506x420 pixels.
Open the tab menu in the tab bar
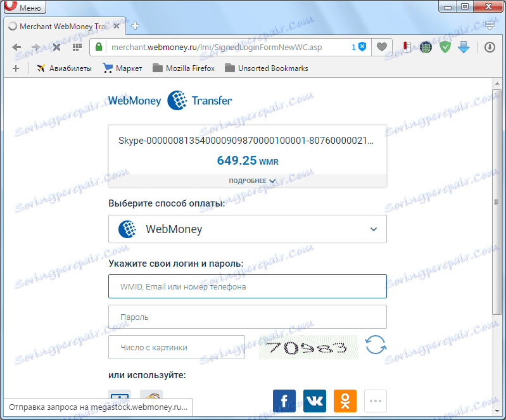pyautogui.click(x=490, y=26)
